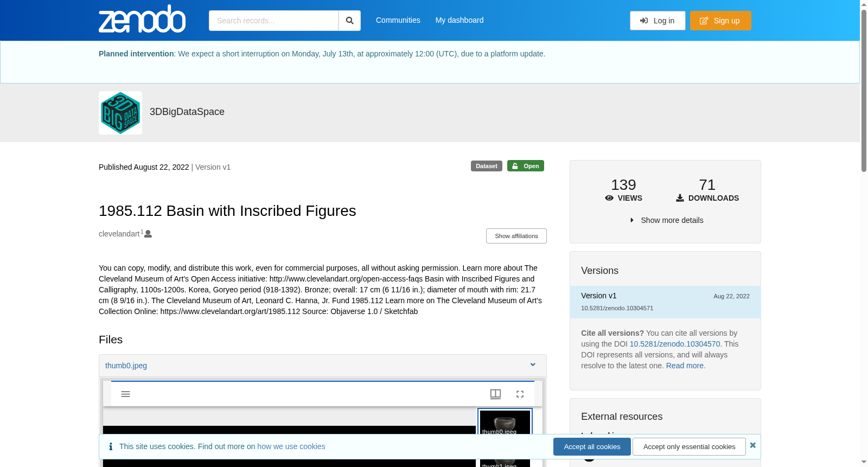Open My dashboard
The height and width of the screenshot is (467, 868).
(459, 20)
